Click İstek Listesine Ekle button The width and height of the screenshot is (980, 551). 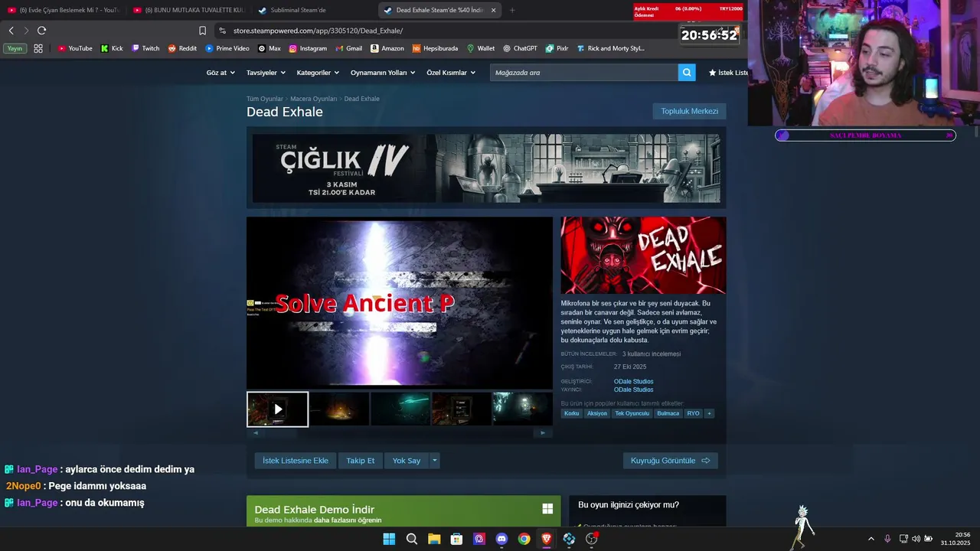click(x=296, y=461)
